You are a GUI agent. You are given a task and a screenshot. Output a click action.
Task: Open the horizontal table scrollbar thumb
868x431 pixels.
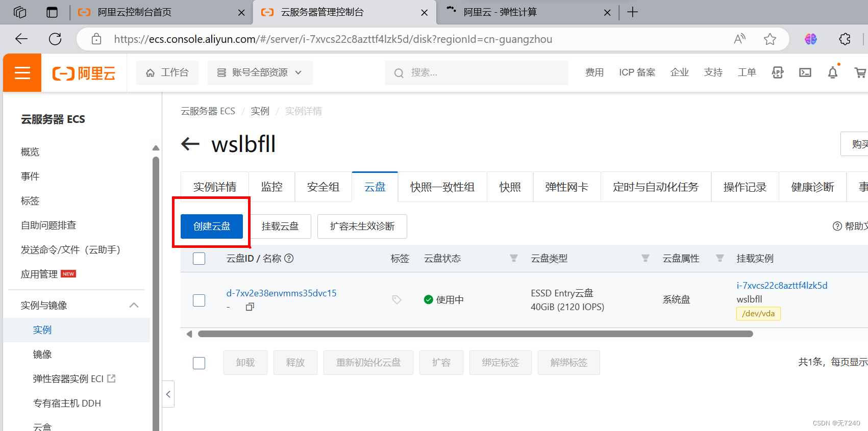coord(476,334)
